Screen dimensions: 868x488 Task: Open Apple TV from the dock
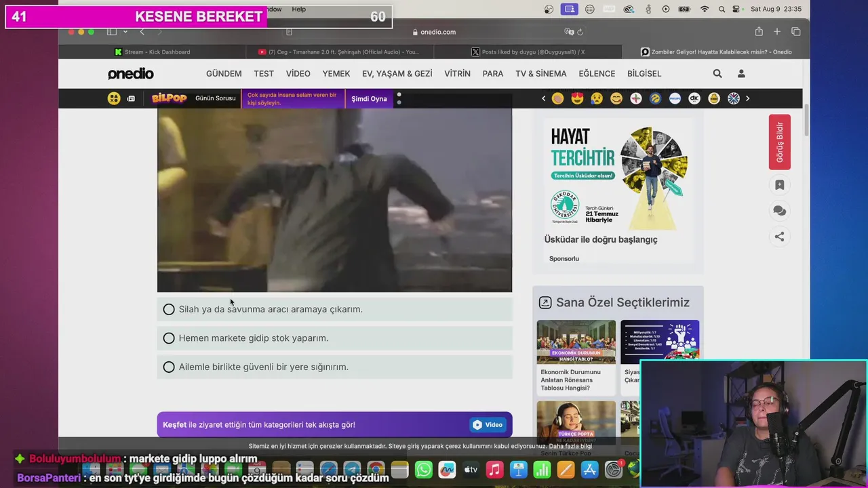[x=471, y=469]
